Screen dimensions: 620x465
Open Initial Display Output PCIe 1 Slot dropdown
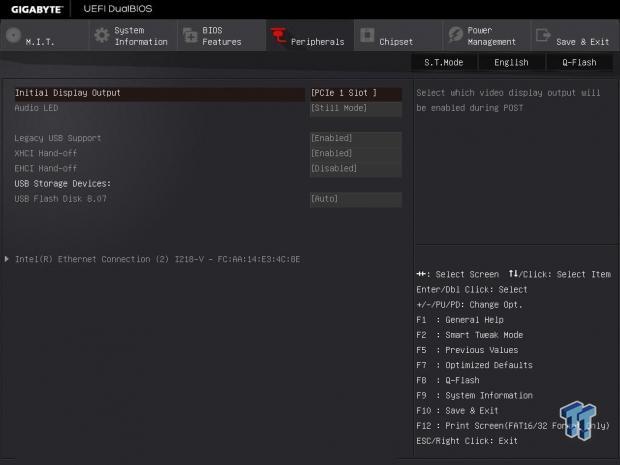point(355,93)
